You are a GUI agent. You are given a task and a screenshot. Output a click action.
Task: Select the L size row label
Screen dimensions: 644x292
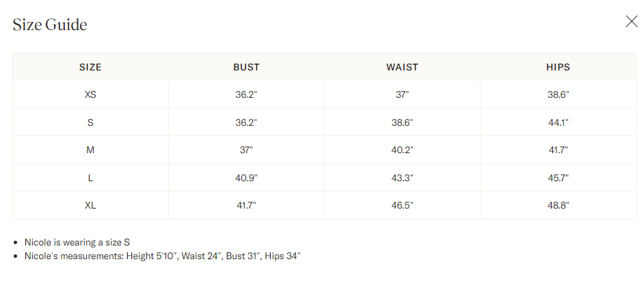(90, 178)
